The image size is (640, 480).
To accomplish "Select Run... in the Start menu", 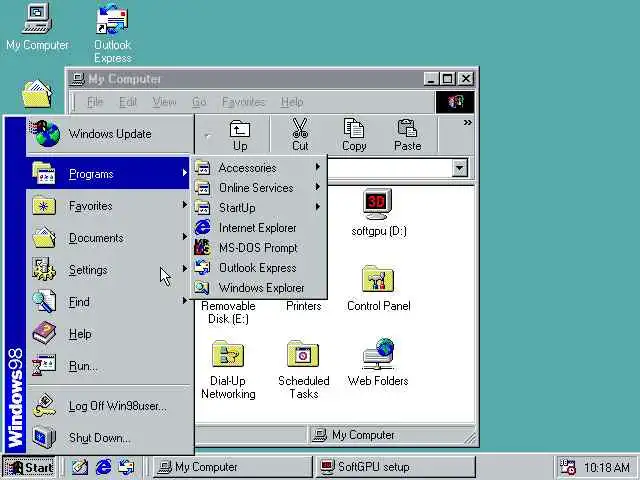I will [x=108, y=366].
